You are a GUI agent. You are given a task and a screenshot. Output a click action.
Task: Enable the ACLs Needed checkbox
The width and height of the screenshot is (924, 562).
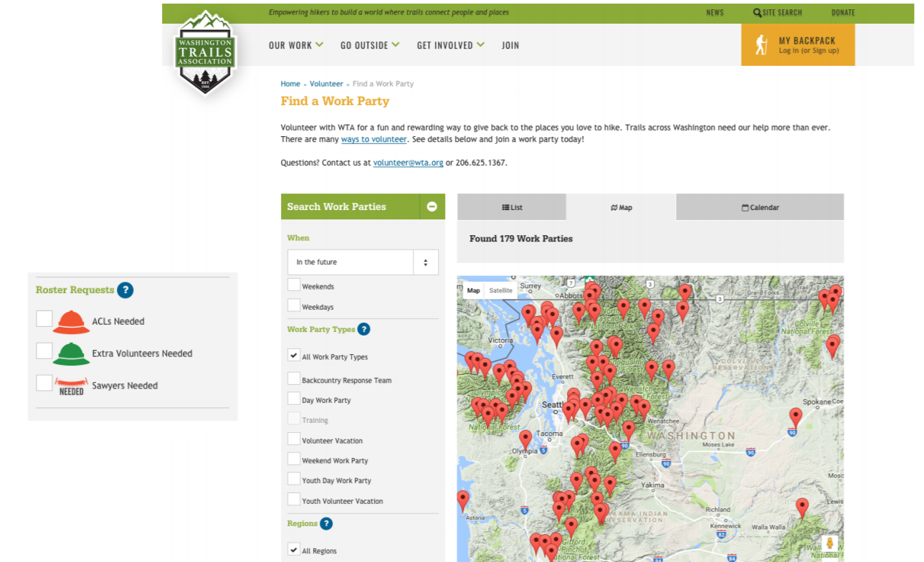click(44, 319)
